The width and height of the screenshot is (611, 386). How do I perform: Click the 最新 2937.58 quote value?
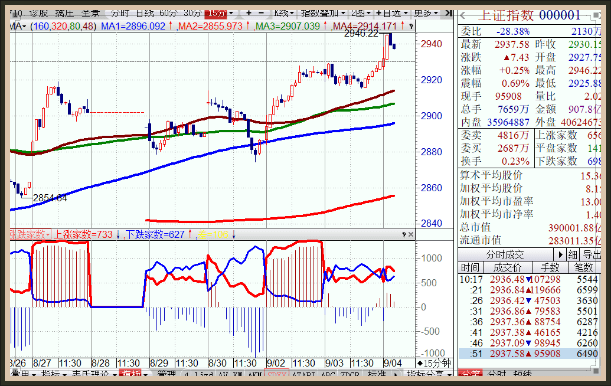(512, 44)
